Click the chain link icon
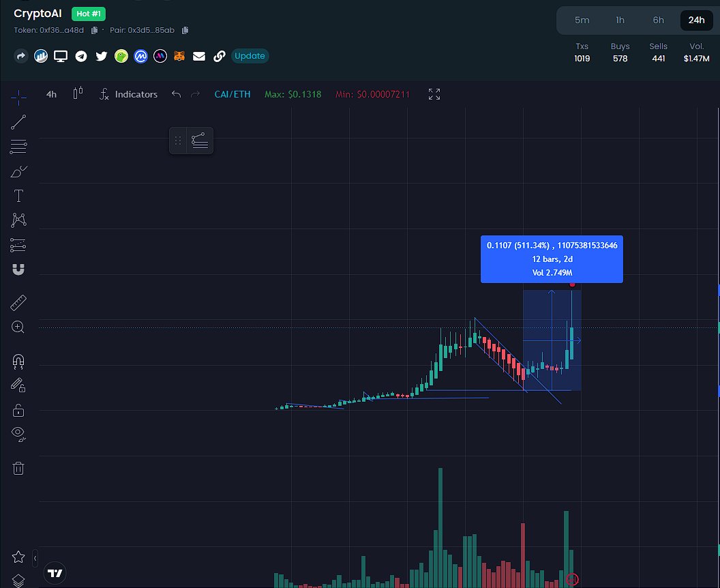This screenshot has height=588, width=720. [219, 56]
